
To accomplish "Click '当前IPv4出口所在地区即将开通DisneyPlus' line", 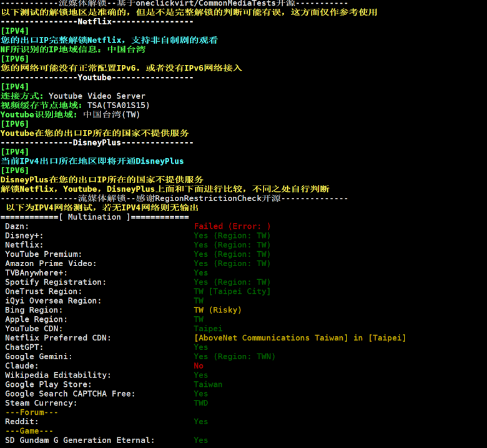I will tap(92, 161).
